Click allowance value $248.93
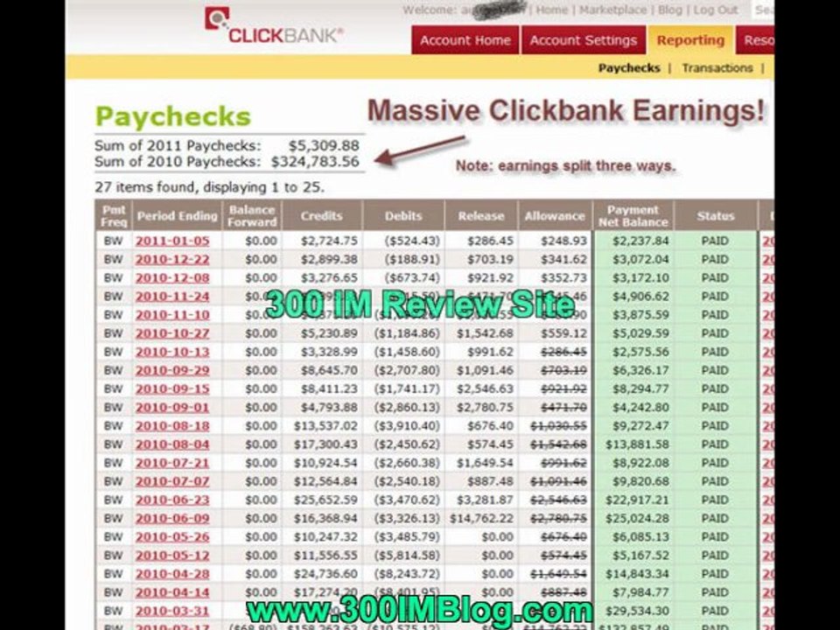 coord(563,241)
